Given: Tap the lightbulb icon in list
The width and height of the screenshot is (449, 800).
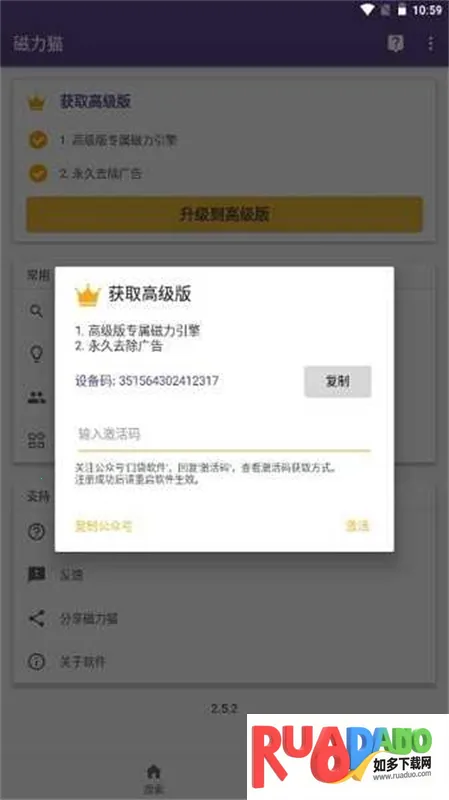Looking at the screenshot, I should pos(36,353).
